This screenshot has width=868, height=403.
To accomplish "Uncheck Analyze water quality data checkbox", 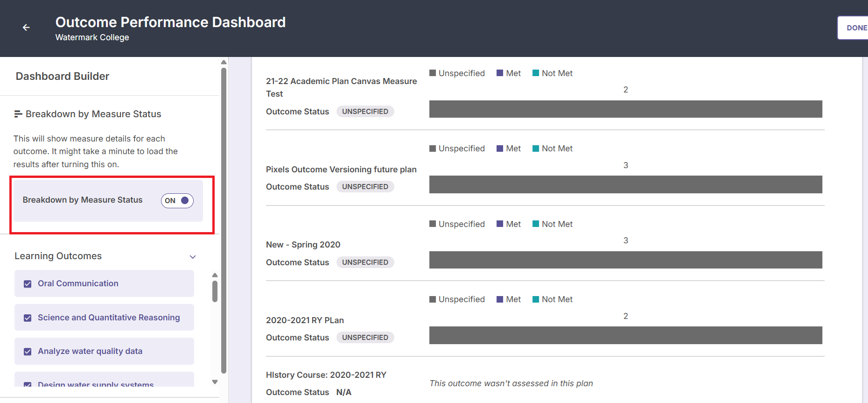I will [x=28, y=352].
